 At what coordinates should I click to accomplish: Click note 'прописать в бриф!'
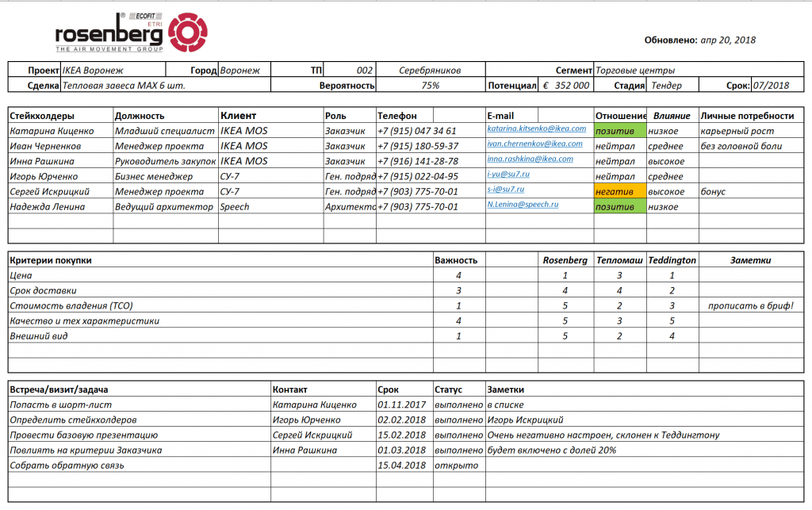pyautogui.click(x=750, y=305)
